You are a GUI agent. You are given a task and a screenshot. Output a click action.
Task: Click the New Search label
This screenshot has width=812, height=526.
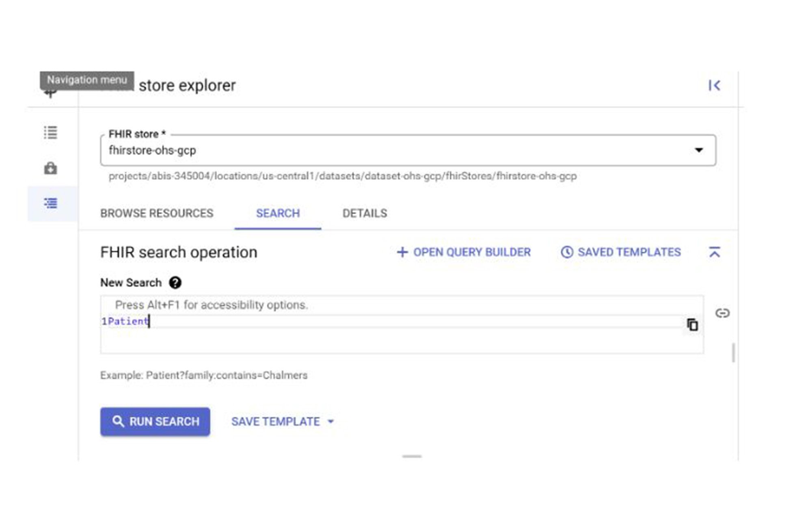point(131,283)
